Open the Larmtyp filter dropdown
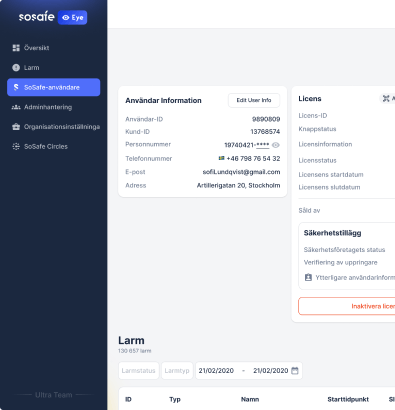 (177, 370)
